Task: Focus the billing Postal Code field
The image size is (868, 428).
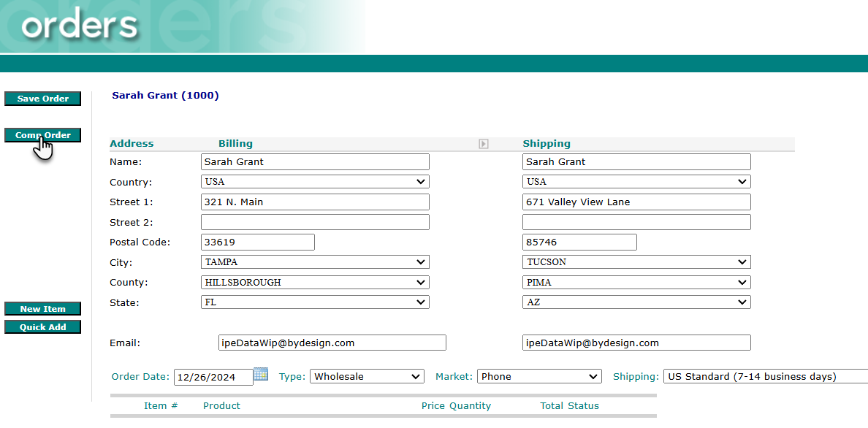Action: coord(258,242)
